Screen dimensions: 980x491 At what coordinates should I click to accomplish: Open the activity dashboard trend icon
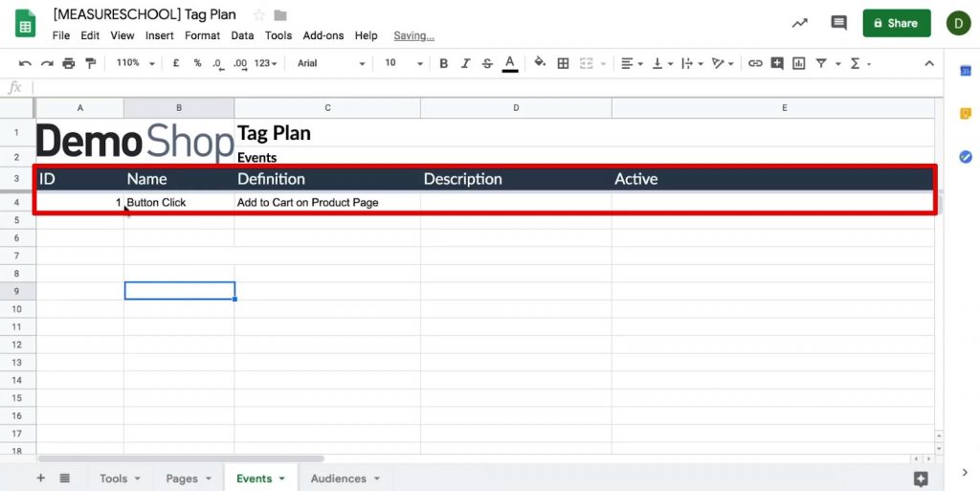click(799, 23)
